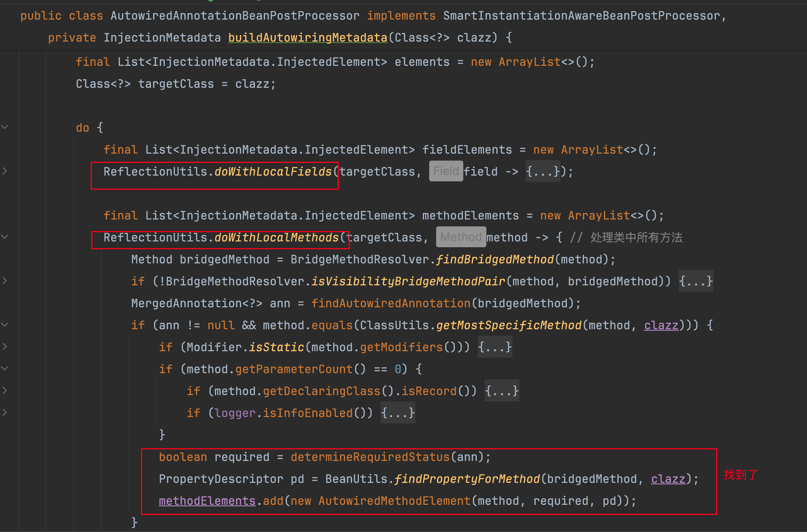Collapse fold arrow beside getParameterCount line
This screenshot has width=807, height=532.
pyautogui.click(x=5, y=368)
